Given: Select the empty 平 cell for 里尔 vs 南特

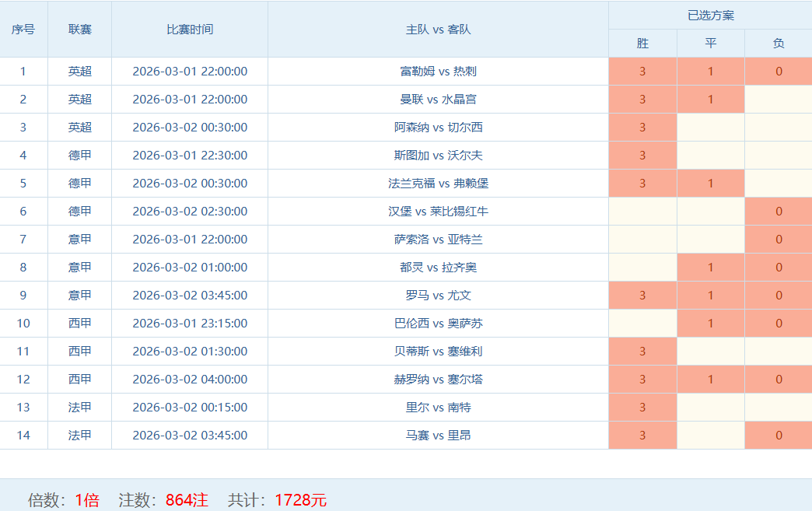Looking at the screenshot, I should (x=710, y=408).
